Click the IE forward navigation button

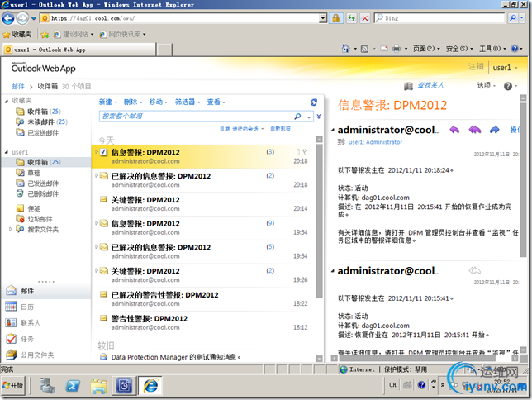pyautogui.click(x=22, y=18)
